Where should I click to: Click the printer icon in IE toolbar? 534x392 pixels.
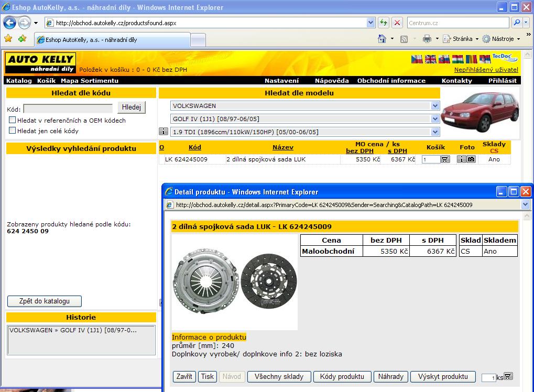pyautogui.click(x=427, y=39)
